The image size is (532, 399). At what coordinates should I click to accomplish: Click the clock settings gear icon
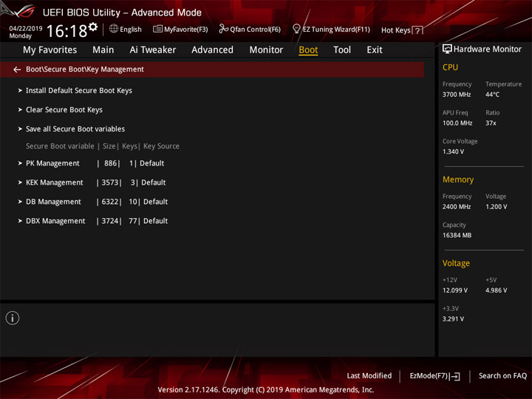(93, 27)
